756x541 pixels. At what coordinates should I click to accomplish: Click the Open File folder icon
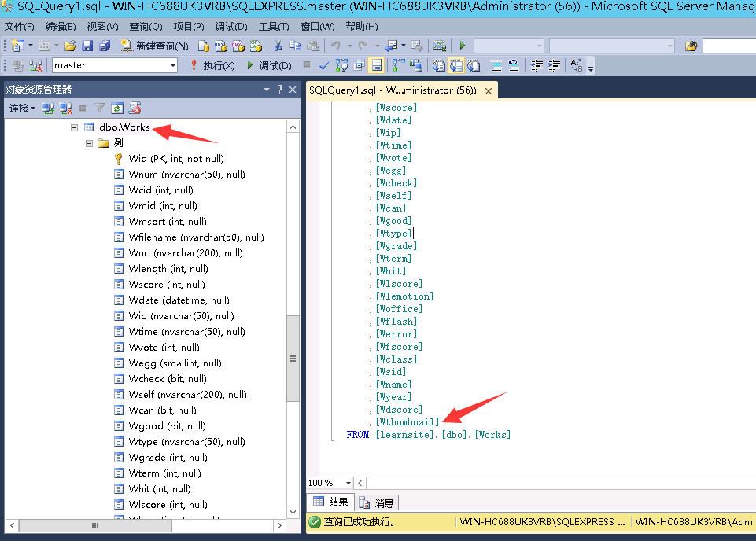(70, 46)
